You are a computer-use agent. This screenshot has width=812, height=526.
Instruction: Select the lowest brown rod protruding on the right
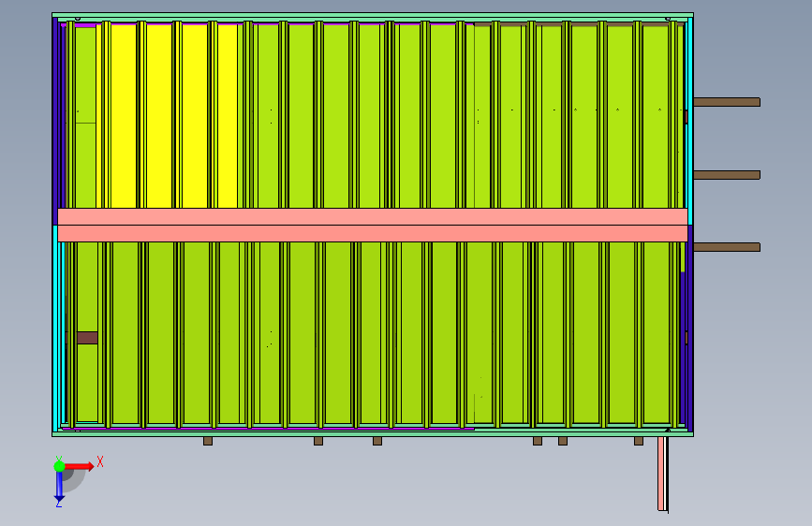(727, 247)
